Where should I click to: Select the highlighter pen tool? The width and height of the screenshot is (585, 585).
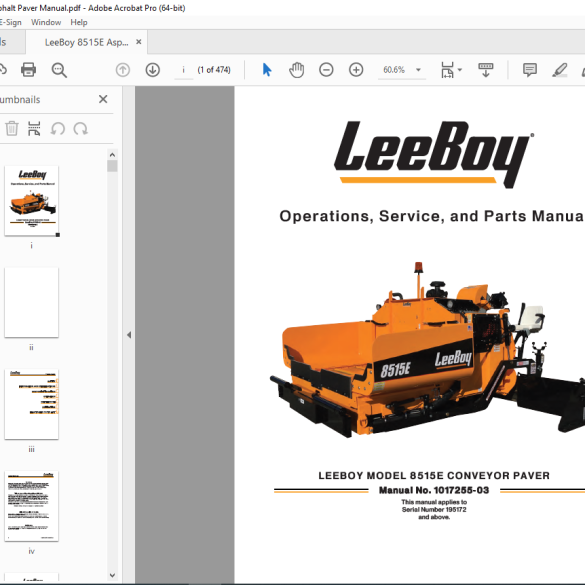tap(560, 70)
